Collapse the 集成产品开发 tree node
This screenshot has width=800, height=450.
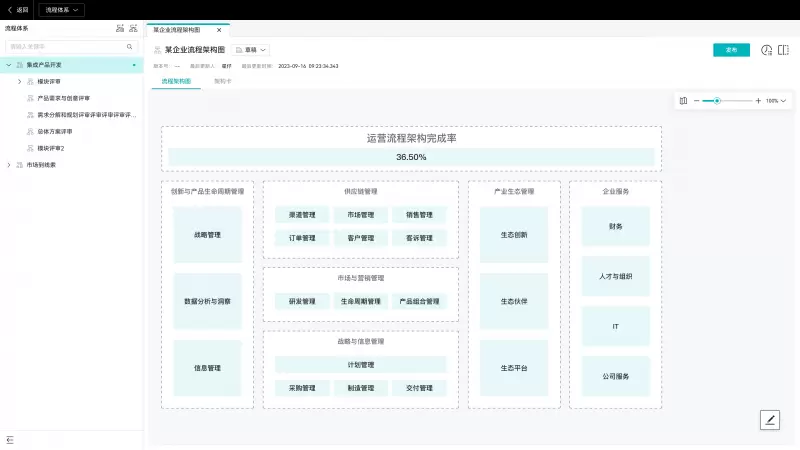click(x=9, y=65)
